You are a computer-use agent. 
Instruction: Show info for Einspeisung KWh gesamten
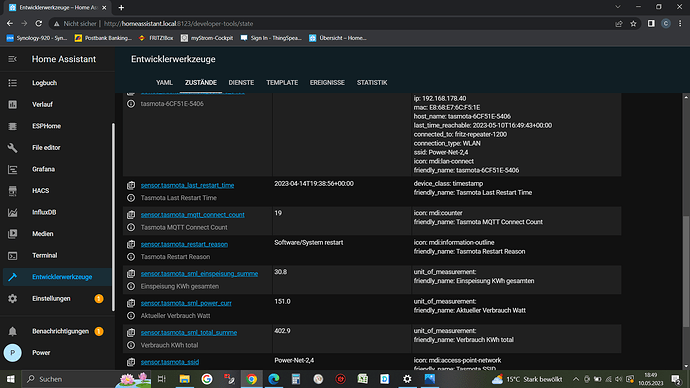131,286
